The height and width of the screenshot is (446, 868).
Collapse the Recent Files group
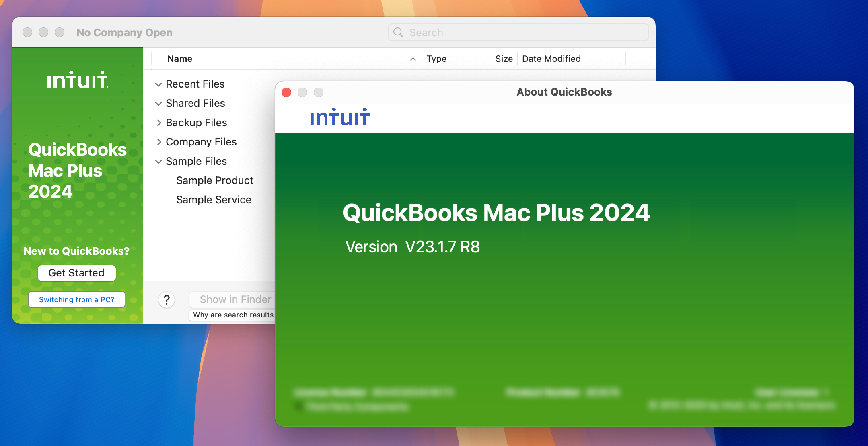[x=158, y=84]
